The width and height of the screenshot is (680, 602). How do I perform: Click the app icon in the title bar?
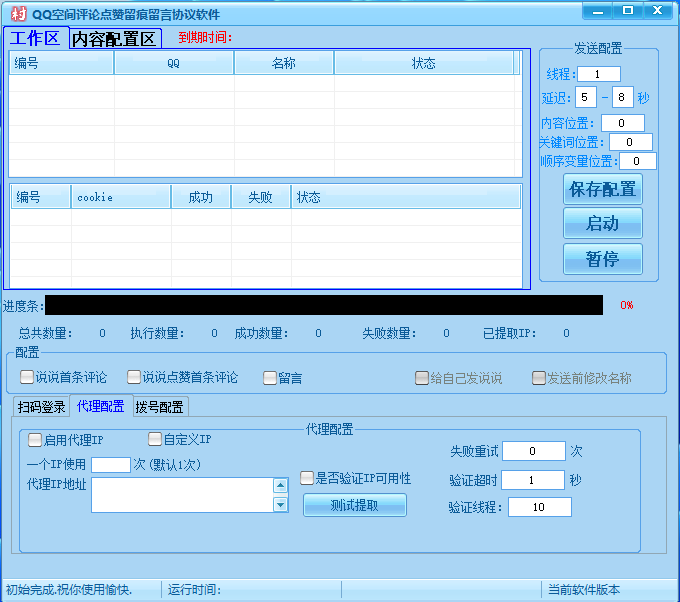[x=18, y=13]
